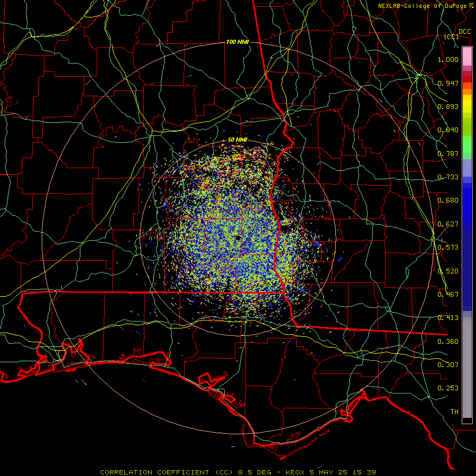The height and width of the screenshot is (476, 476).
Task: Select the 0.627 color scale value
Action: coord(448,224)
